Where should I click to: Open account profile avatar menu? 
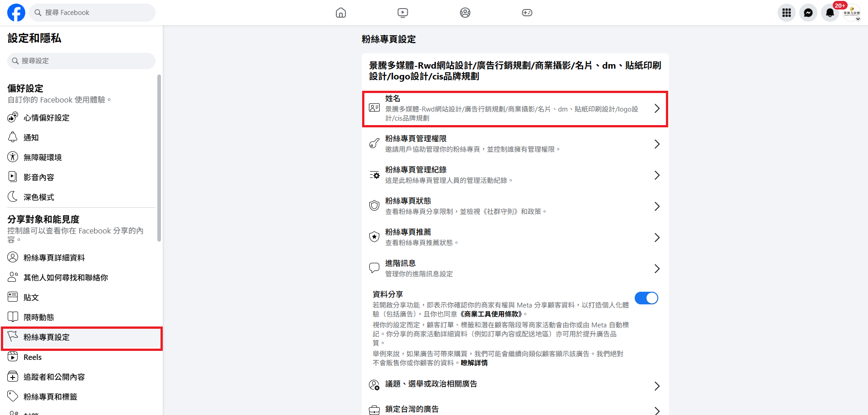click(x=852, y=13)
